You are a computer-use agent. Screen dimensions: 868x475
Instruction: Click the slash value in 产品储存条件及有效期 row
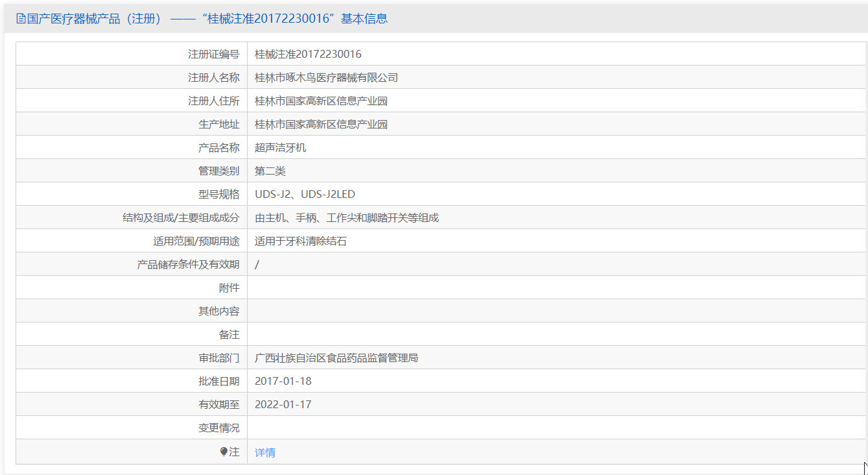point(257,264)
